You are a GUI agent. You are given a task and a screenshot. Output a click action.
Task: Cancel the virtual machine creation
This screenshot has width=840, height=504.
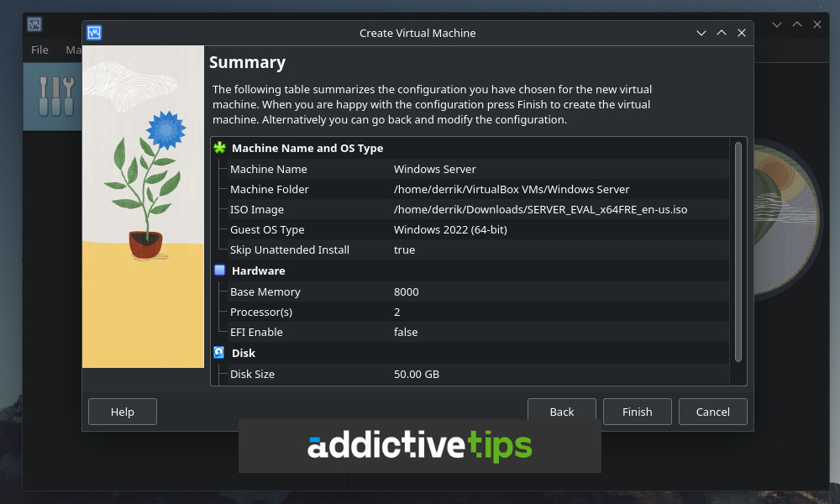712,412
